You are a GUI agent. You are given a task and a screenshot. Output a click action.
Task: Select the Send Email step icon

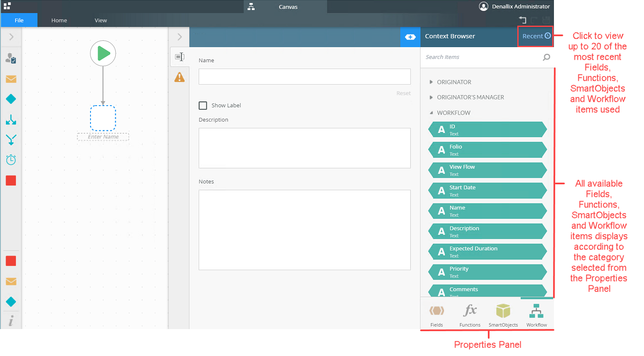[11, 79]
